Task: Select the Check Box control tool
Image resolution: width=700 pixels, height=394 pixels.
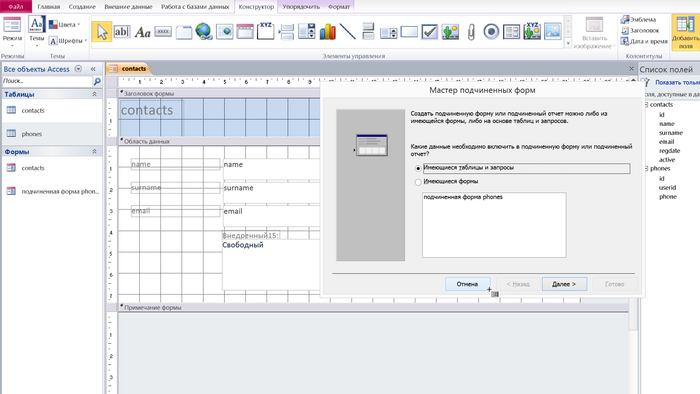Action: (429, 32)
